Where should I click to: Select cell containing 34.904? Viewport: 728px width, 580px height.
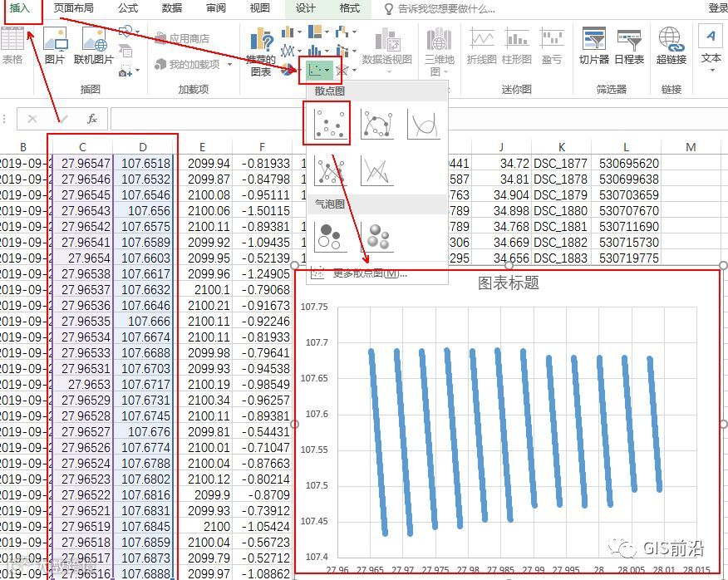(x=501, y=194)
